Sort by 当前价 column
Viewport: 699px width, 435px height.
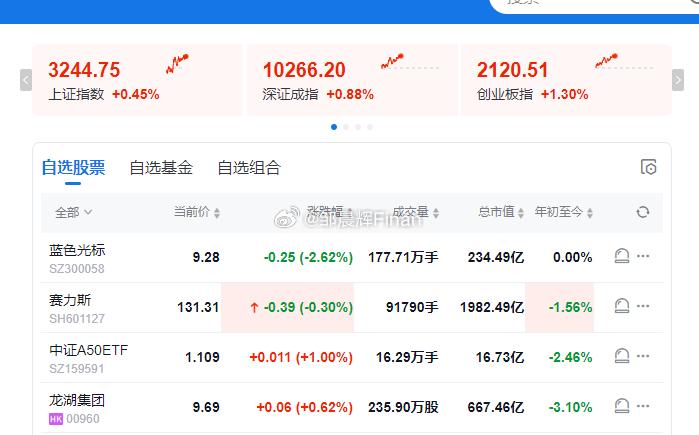tap(197, 212)
